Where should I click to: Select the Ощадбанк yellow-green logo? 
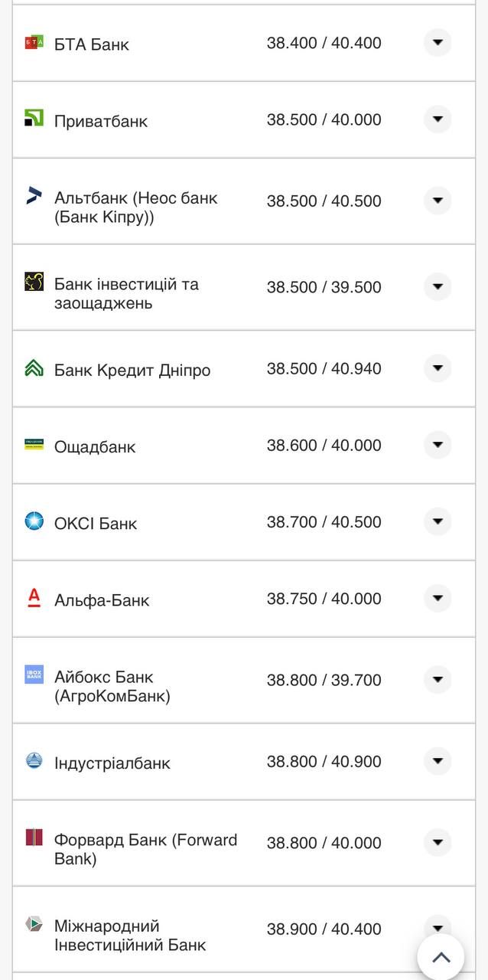pos(34,445)
